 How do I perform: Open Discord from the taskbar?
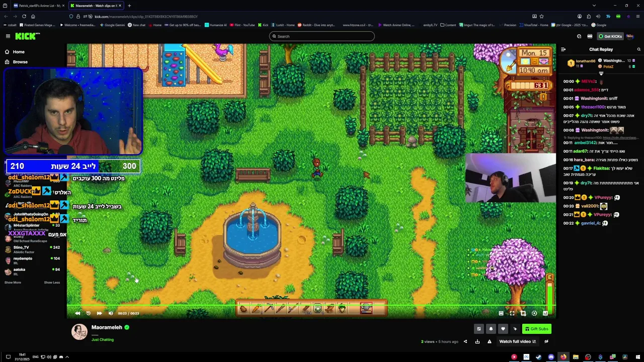click(551, 357)
